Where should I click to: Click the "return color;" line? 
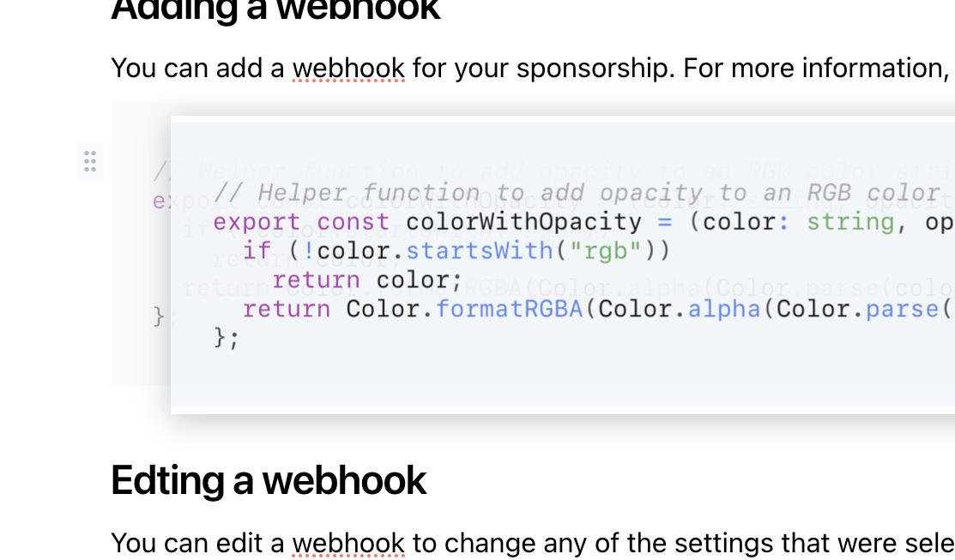point(367,280)
